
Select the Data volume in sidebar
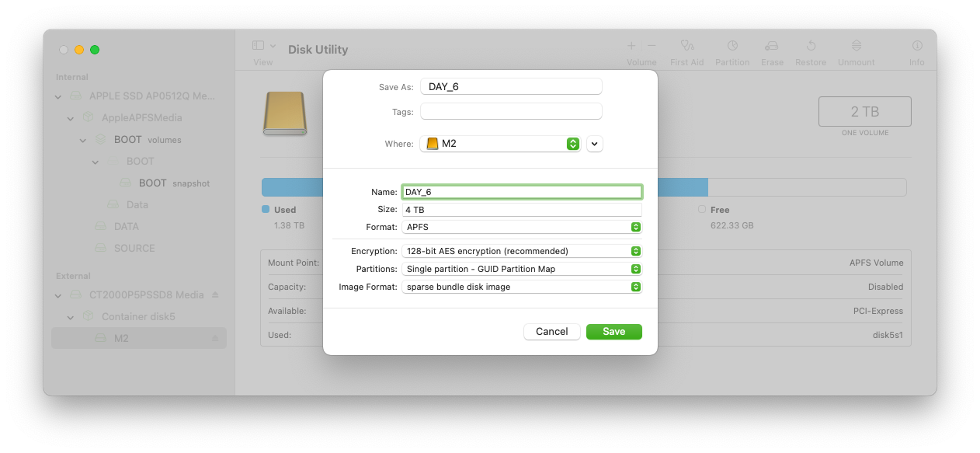(139, 205)
